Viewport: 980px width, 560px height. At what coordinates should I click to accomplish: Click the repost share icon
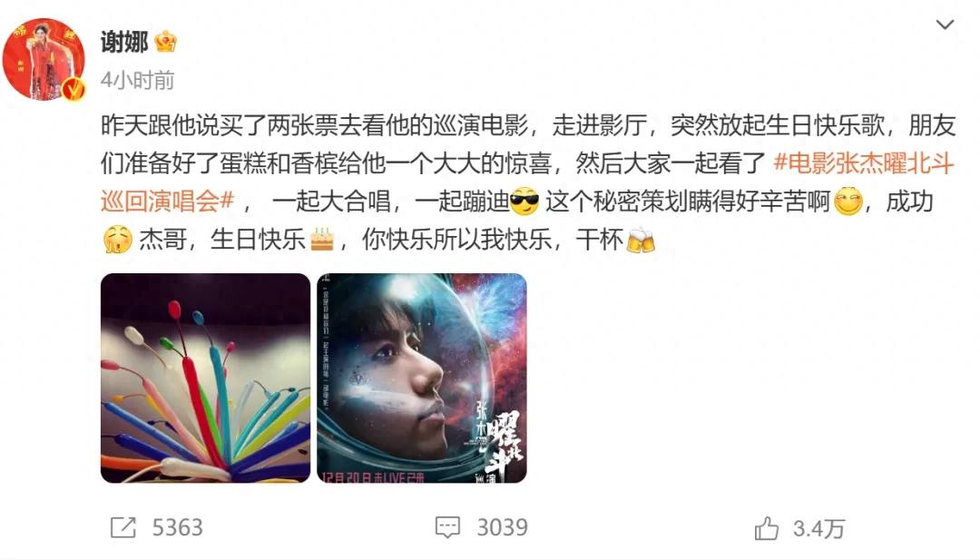coord(123,527)
